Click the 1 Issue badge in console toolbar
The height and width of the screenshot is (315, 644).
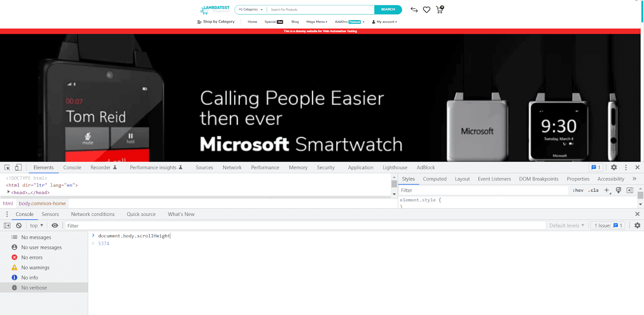click(608, 226)
